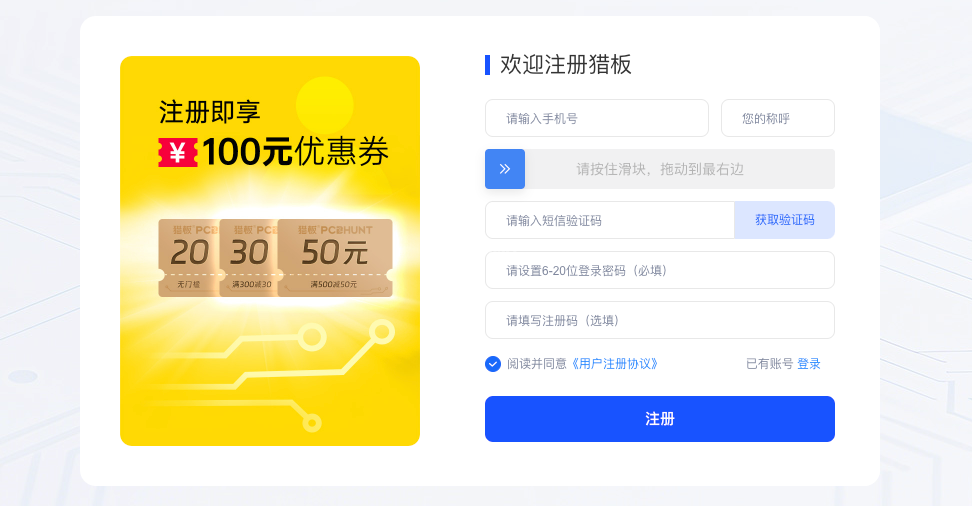Click the 请填写注册码 optional code field
Image resolution: width=972 pixels, height=506 pixels.
click(659, 320)
